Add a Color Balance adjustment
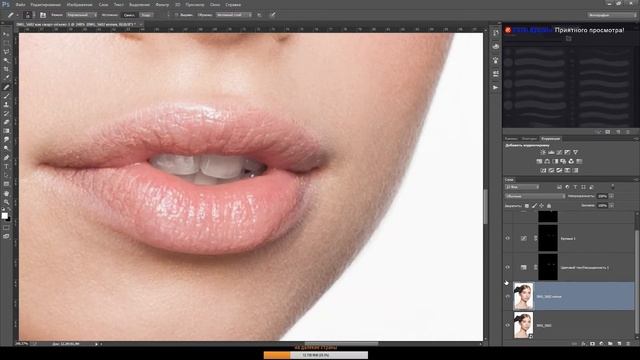 547,161
